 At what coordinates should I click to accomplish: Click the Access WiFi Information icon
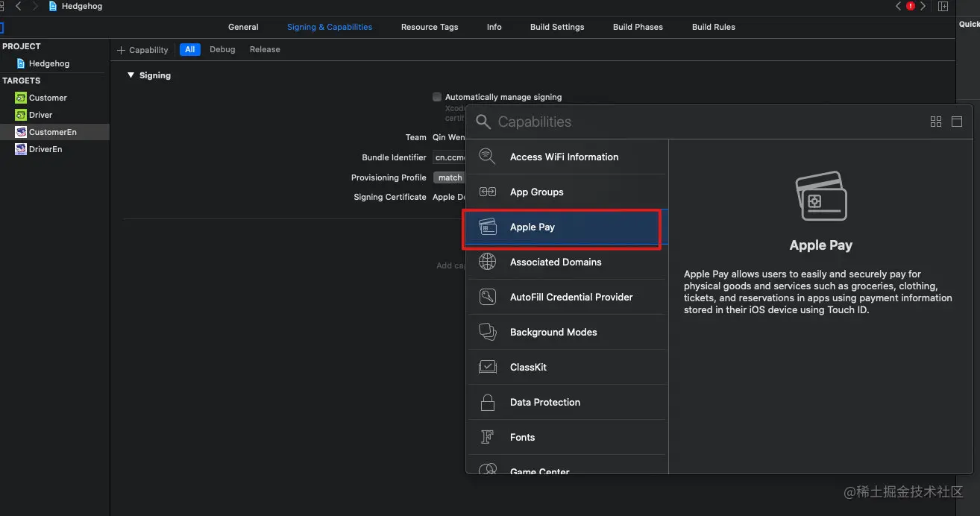(x=487, y=157)
